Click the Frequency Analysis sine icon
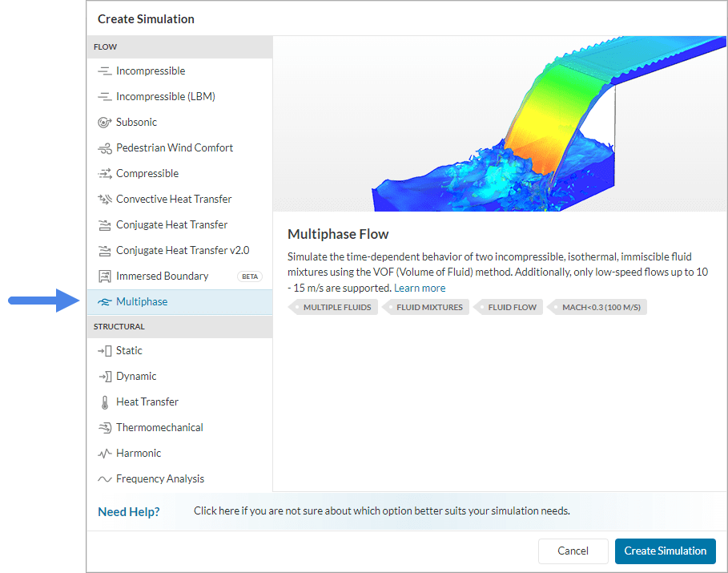The height and width of the screenshot is (573, 728). tap(104, 479)
